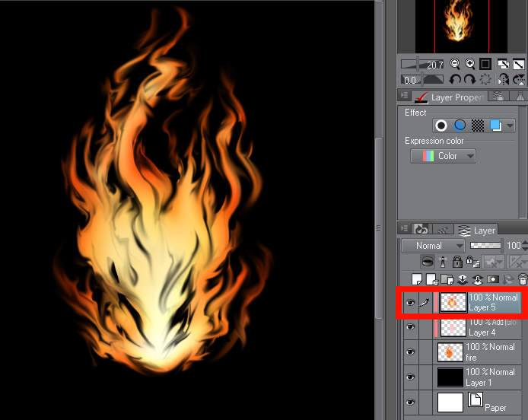Flip the canvas vertically
This screenshot has height=420, width=528.
pos(519,79)
